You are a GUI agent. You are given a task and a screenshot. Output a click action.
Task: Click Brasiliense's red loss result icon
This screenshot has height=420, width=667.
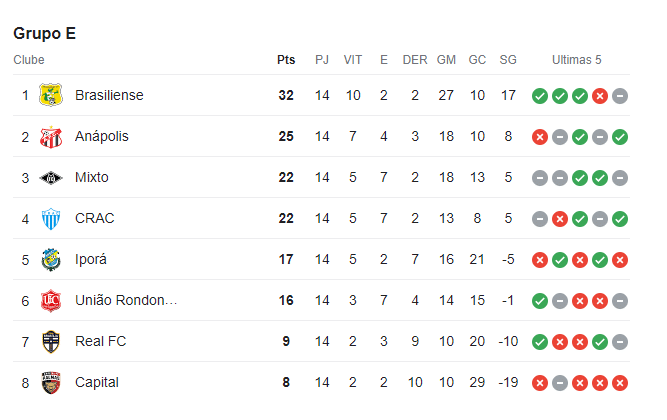pyautogui.click(x=600, y=96)
